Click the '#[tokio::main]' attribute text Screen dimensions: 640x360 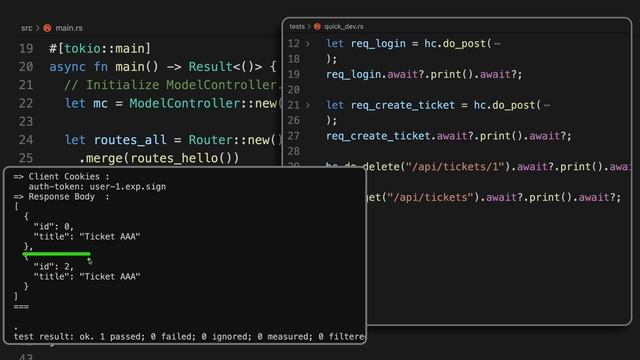100,49
